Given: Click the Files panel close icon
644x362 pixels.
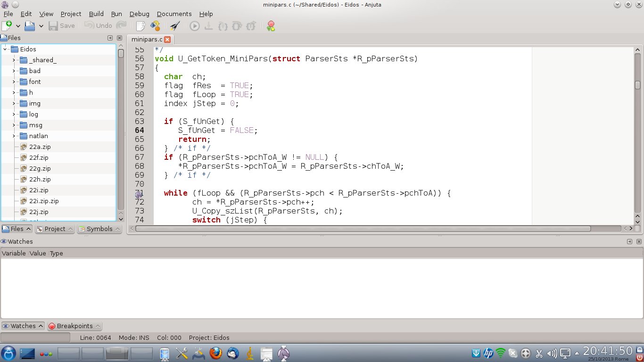Looking at the screenshot, I should [119, 38].
